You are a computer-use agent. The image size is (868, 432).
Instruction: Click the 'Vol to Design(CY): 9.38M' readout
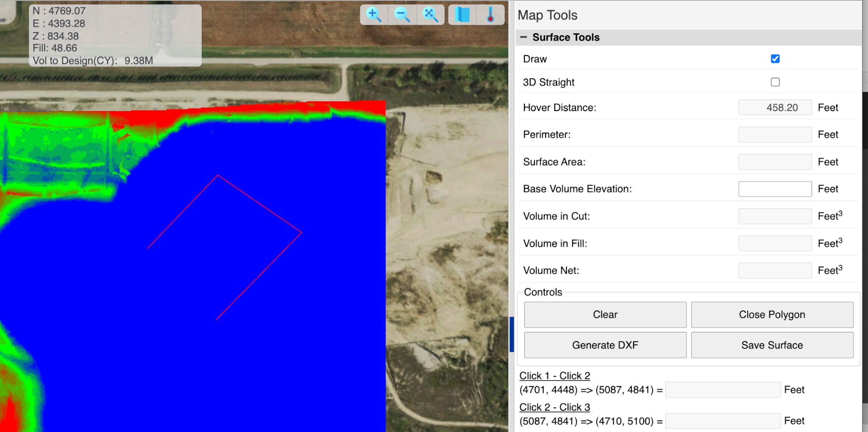click(x=93, y=61)
